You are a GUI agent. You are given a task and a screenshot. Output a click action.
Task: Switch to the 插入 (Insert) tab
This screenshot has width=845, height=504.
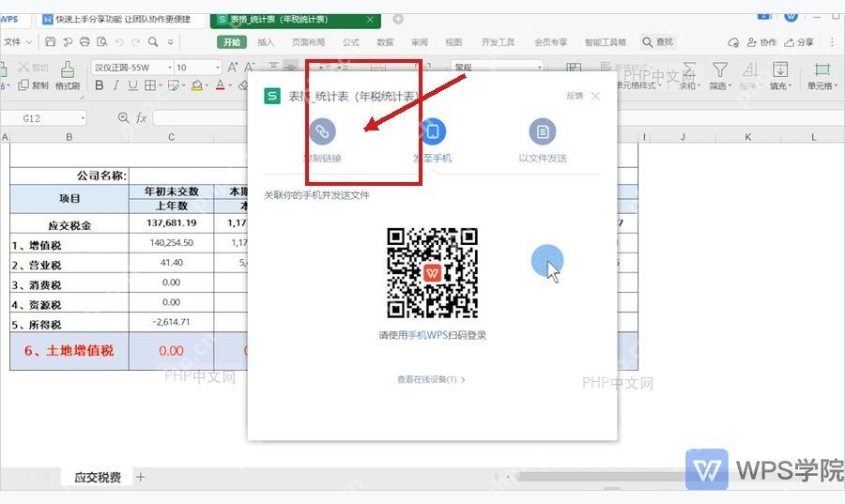pyautogui.click(x=265, y=42)
